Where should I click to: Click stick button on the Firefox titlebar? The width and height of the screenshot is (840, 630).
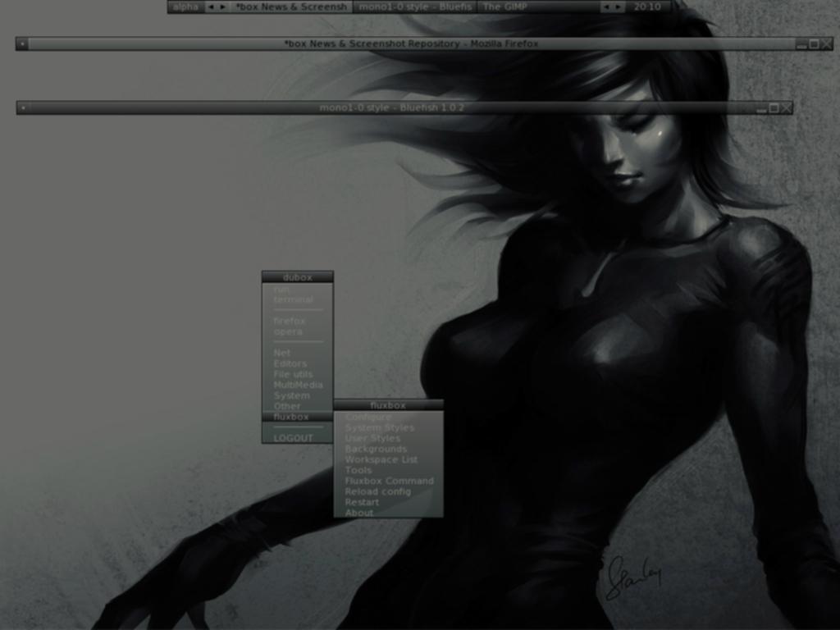tap(22, 44)
